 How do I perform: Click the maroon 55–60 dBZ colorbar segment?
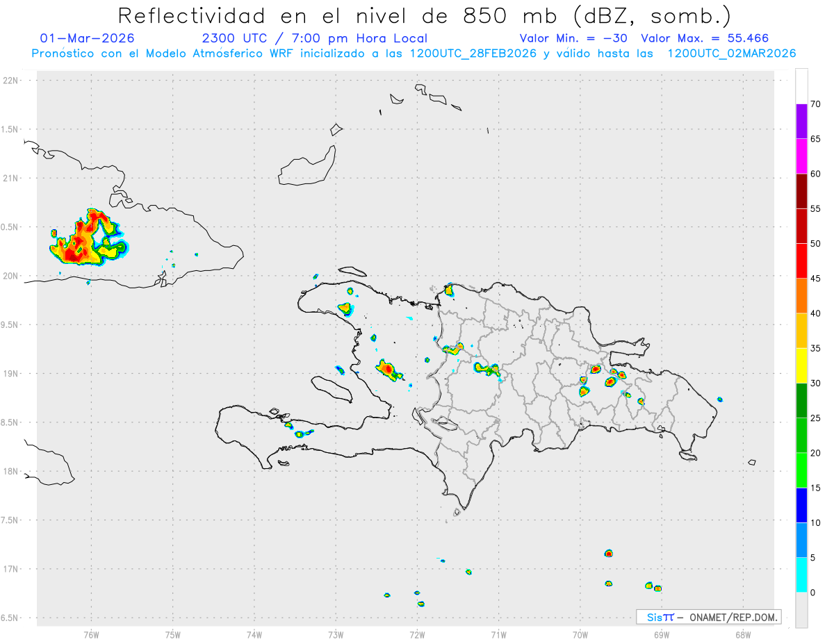[801, 191]
